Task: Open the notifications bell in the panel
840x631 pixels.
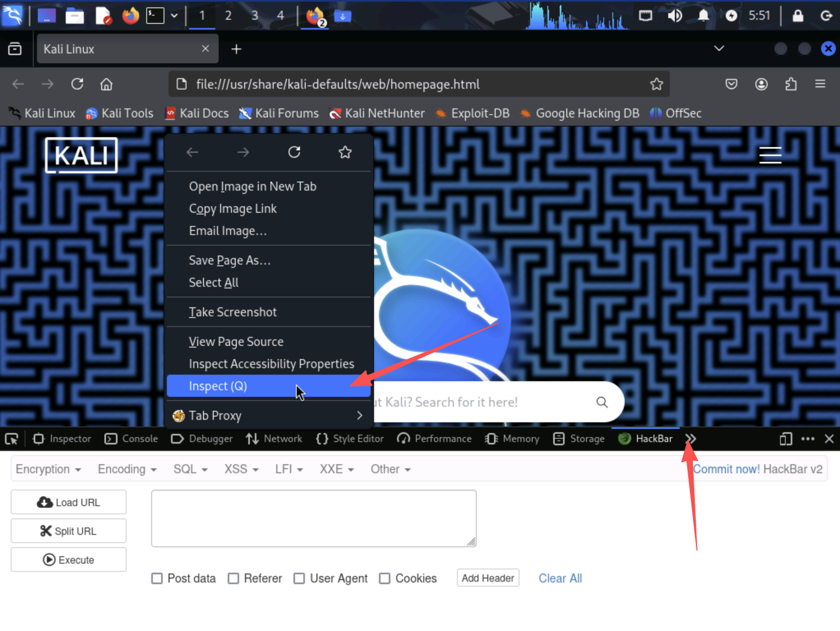Action: [x=703, y=16]
